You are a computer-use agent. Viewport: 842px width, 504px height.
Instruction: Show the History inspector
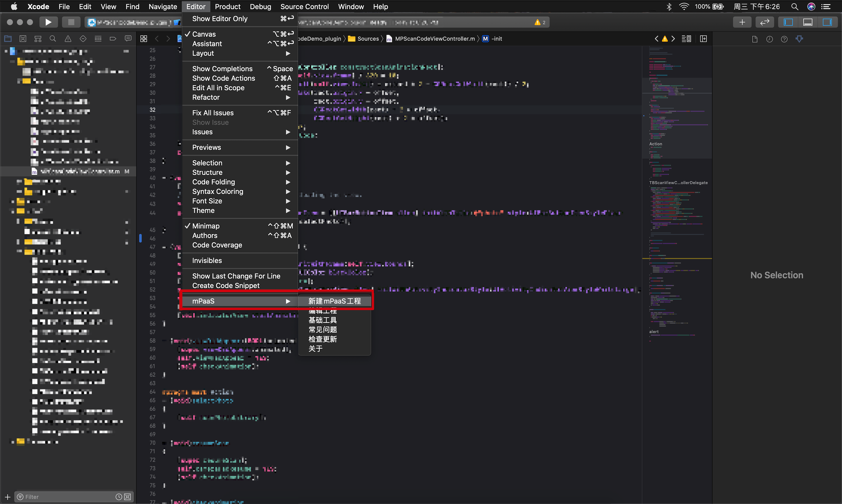[770, 39]
